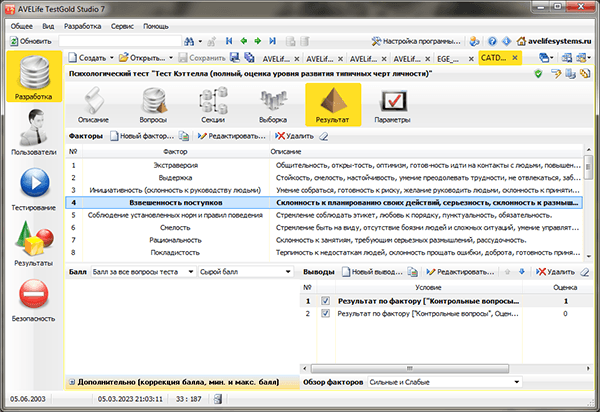Switch to the Вопросы page
This screenshot has height=412, width=600.
[153, 104]
